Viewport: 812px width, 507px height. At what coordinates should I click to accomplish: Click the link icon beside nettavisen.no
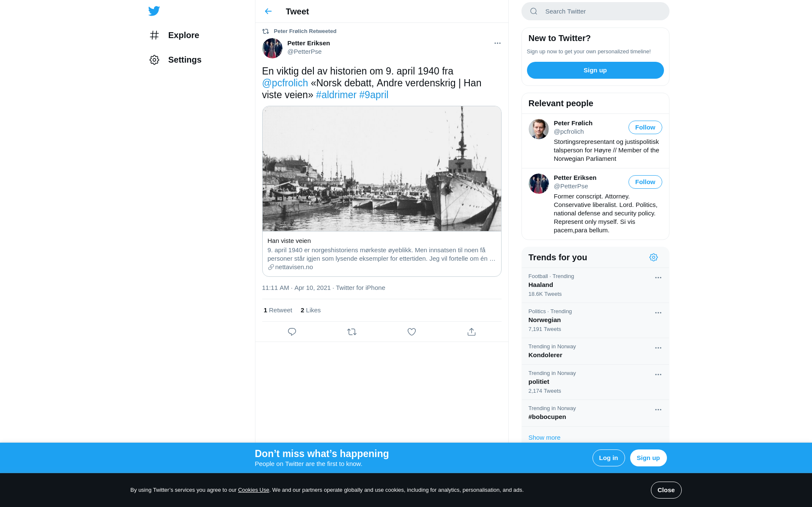[271, 267]
